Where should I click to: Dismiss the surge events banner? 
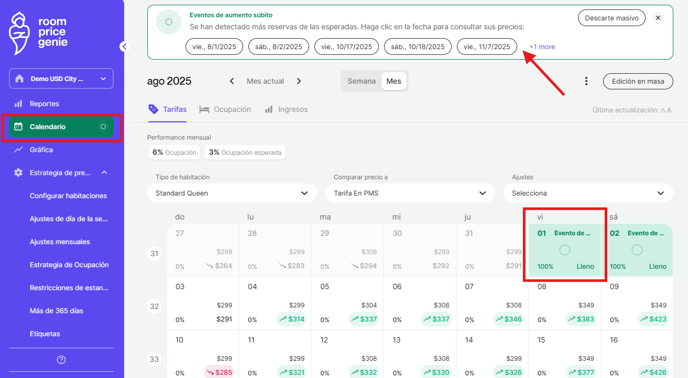pos(658,18)
